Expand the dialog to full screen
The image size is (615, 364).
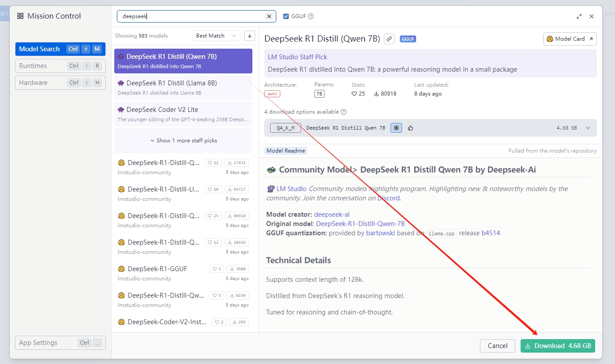point(579,16)
